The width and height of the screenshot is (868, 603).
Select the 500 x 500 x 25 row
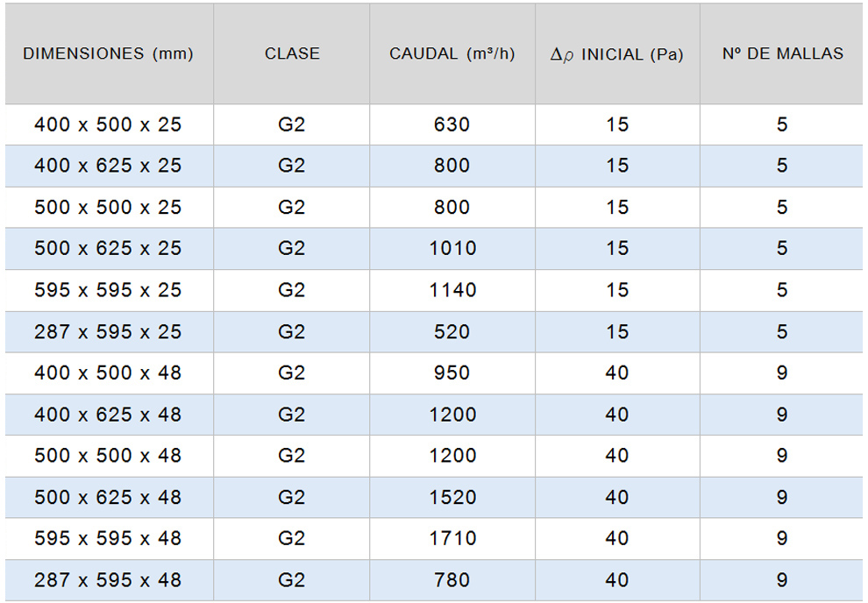[108, 207]
